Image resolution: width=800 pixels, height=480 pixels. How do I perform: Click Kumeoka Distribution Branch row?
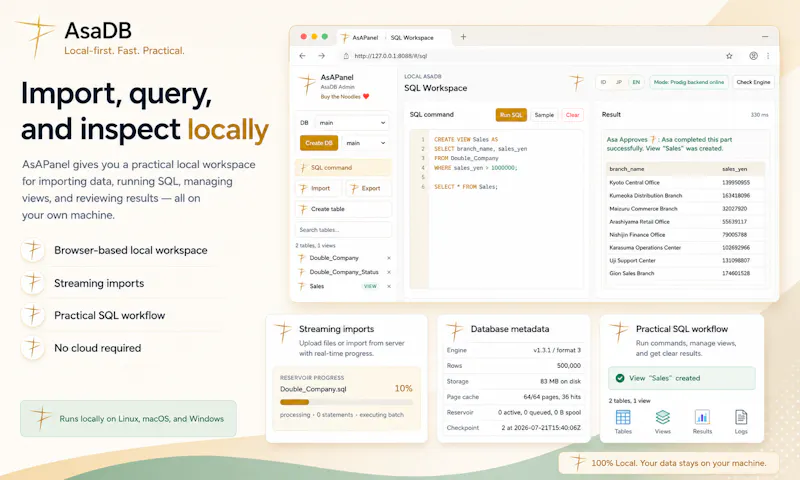(x=685, y=196)
